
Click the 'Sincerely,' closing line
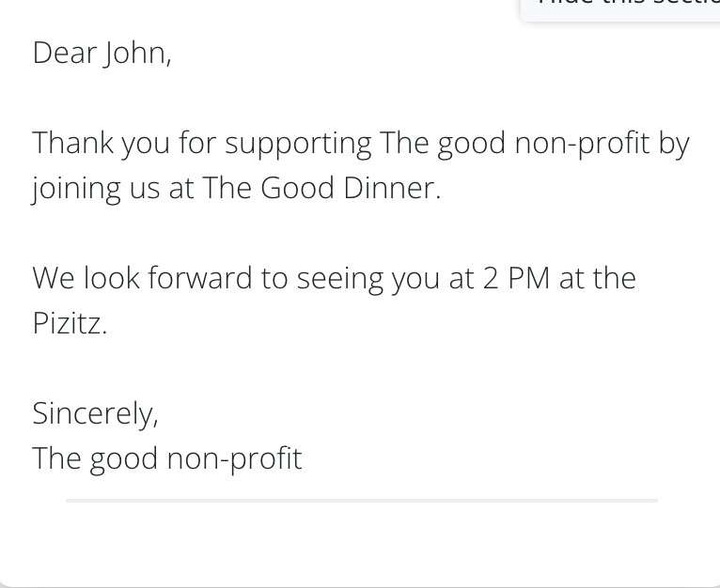click(96, 414)
